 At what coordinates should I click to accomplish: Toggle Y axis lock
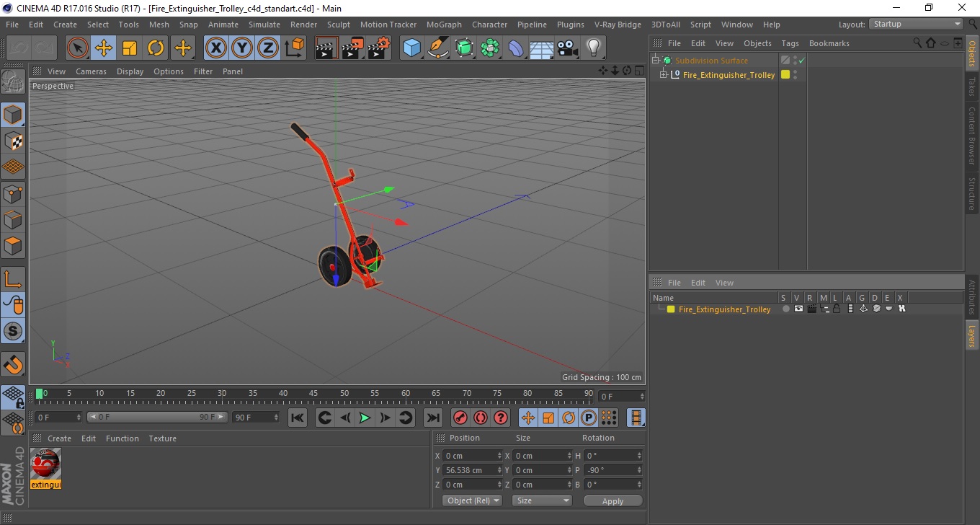pyautogui.click(x=242, y=48)
